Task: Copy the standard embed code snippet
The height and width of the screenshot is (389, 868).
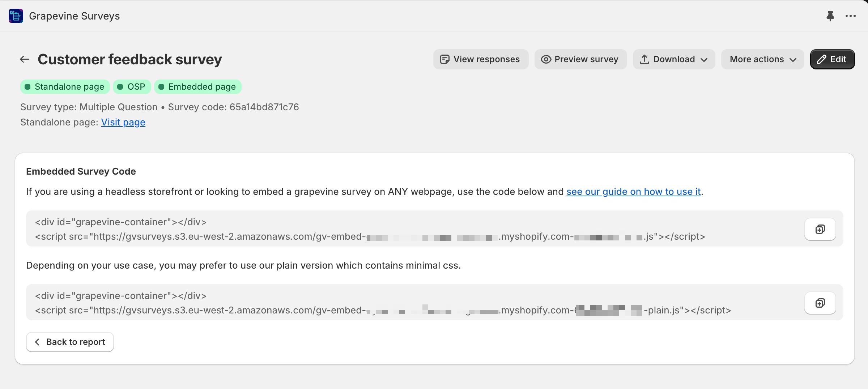Action: 820,229
